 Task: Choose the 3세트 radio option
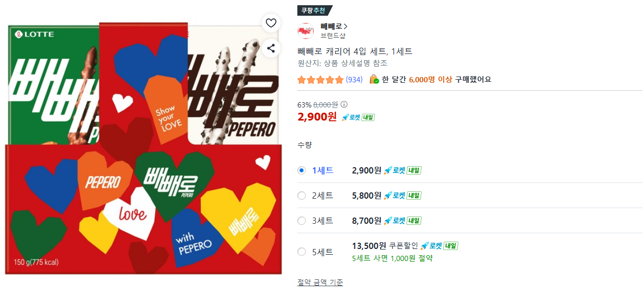[302, 221]
